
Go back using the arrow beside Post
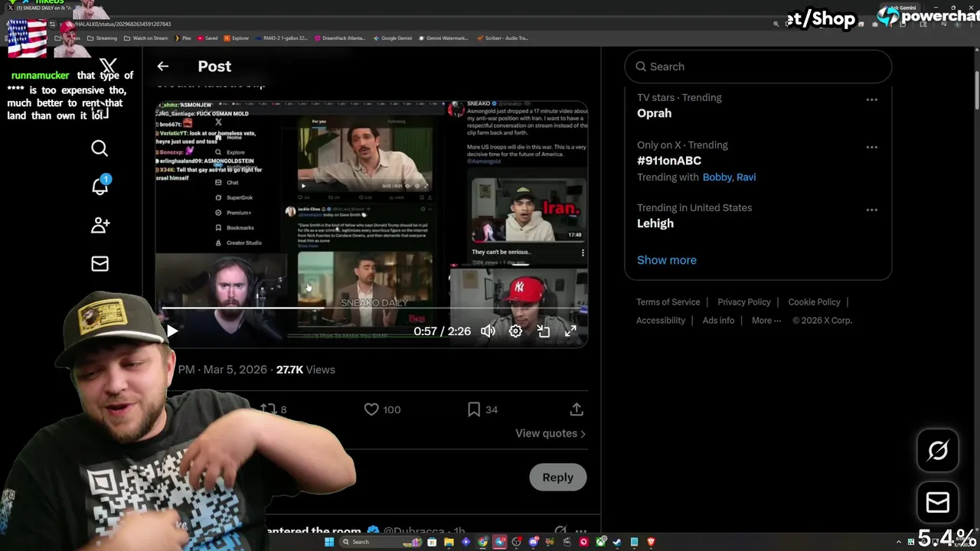[162, 67]
